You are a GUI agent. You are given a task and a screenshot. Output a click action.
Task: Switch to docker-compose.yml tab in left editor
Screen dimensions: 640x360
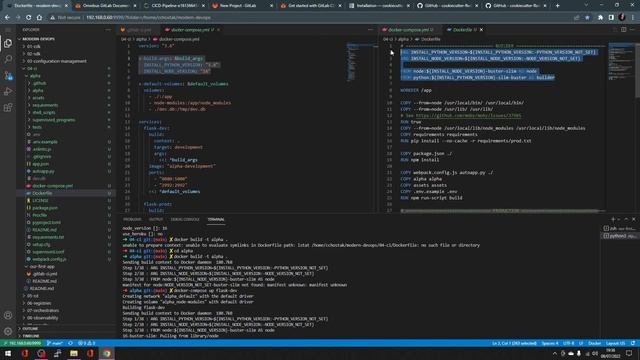(x=191, y=30)
